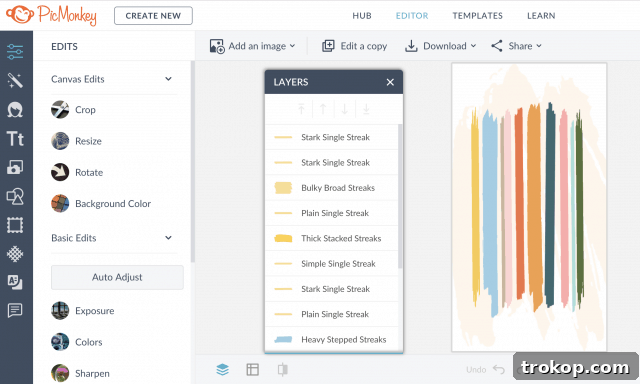Go to the HUB tab
Viewport: 640px width, 384px height.
[362, 16]
